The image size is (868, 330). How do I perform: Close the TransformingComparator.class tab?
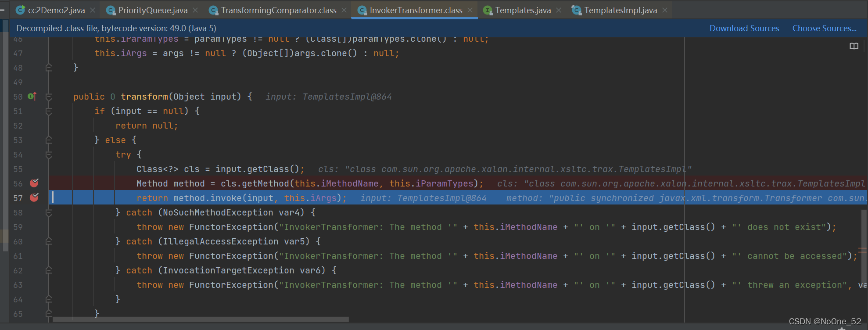coord(344,10)
